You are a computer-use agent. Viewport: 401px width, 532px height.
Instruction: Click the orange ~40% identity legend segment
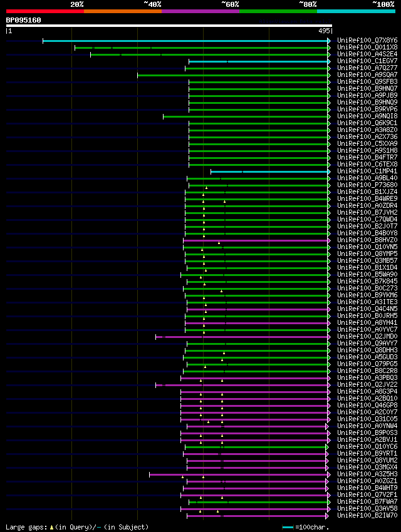(x=123, y=11)
